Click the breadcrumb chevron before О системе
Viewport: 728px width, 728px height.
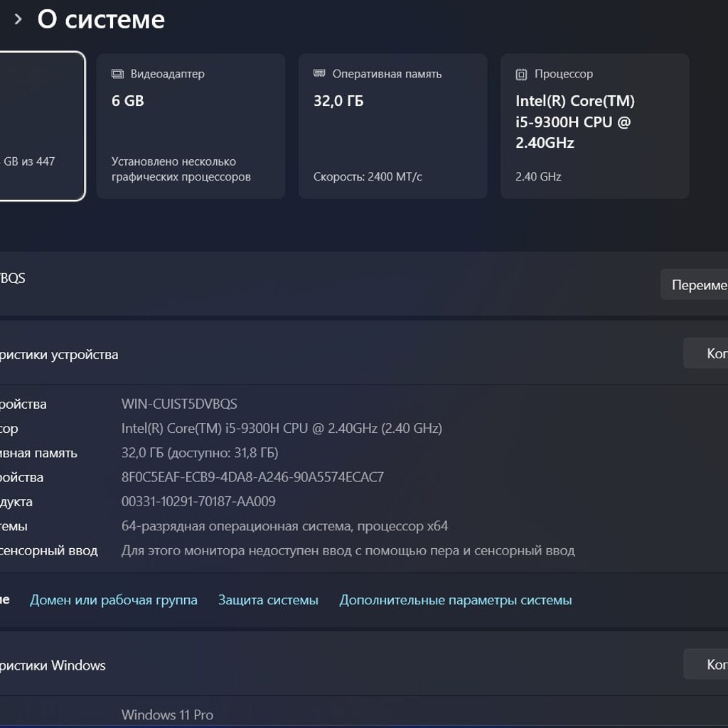click(x=18, y=19)
